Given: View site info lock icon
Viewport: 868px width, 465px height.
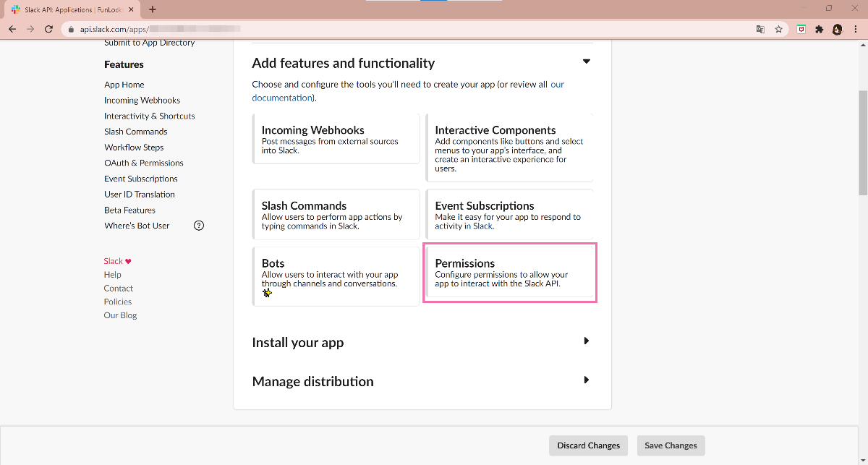Looking at the screenshot, I should 70,30.
